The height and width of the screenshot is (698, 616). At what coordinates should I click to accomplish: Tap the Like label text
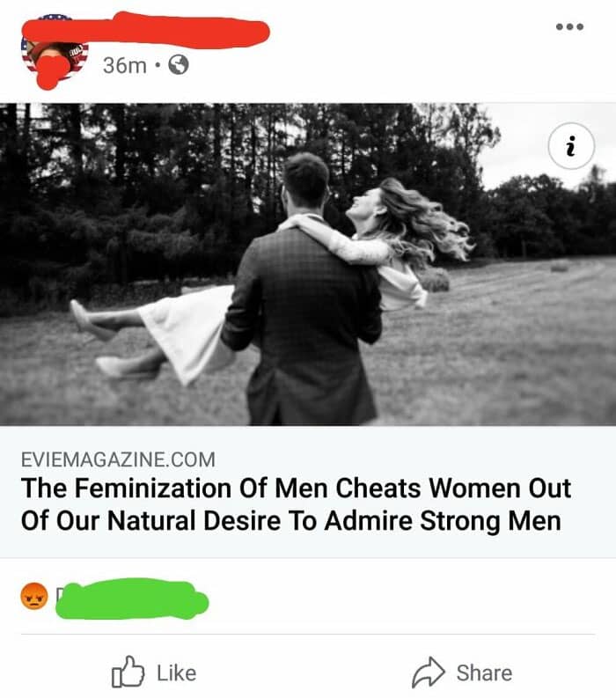(x=176, y=673)
